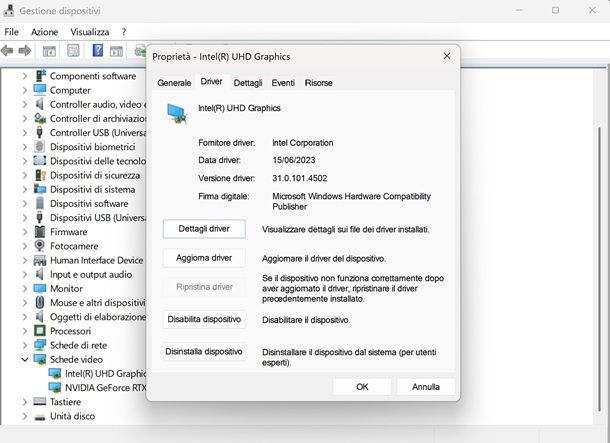The height and width of the screenshot is (443, 610).
Task: Click the Human Interface Device icon
Action: click(40, 260)
